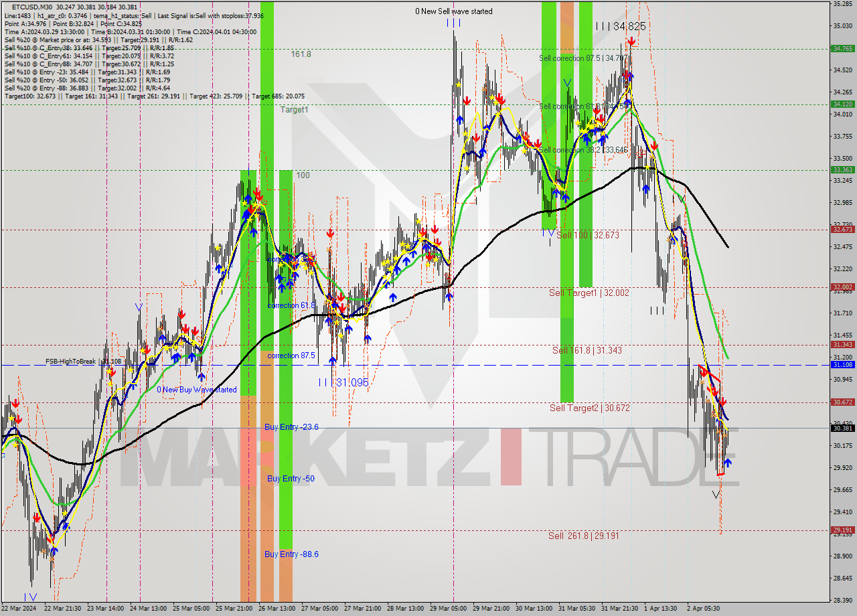Click the red 32.673 price axis tag
857x616 pixels.
click(842, 229)
